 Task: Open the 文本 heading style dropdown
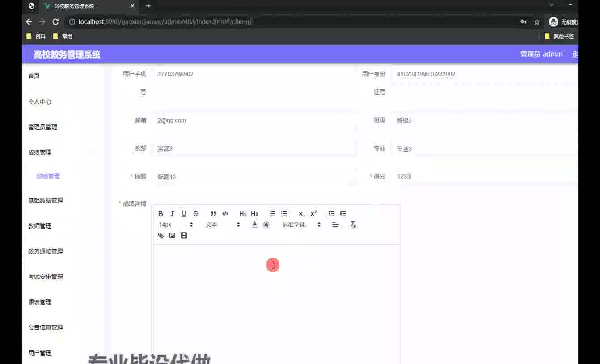click(222, 224)
